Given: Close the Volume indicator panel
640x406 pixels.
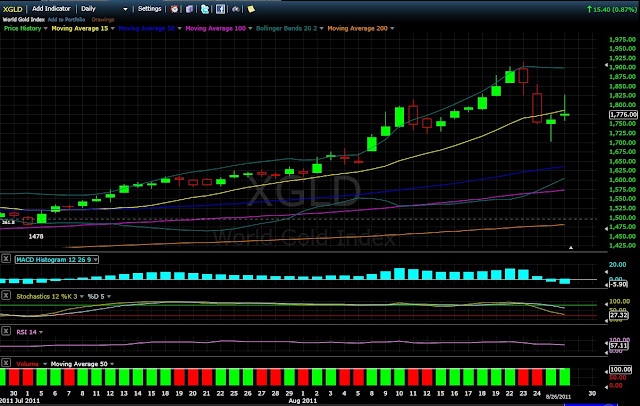Looking at the screenshot, I should pos(6,362).
